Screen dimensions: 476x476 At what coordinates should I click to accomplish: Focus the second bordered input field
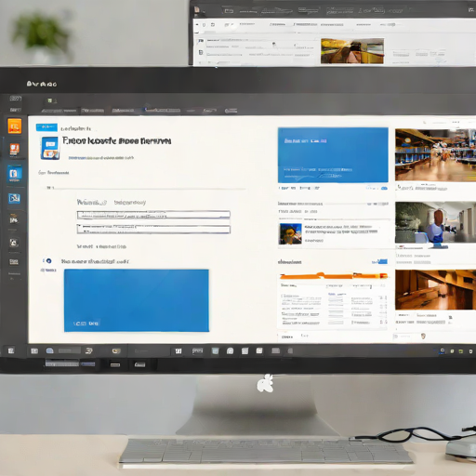pos(153,230)
